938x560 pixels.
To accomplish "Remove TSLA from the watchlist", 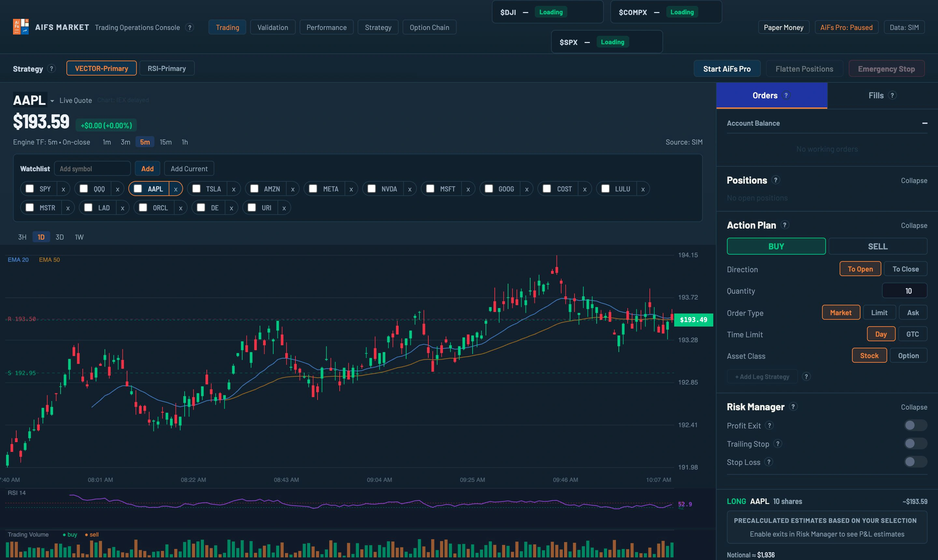I will click(234, 189).
